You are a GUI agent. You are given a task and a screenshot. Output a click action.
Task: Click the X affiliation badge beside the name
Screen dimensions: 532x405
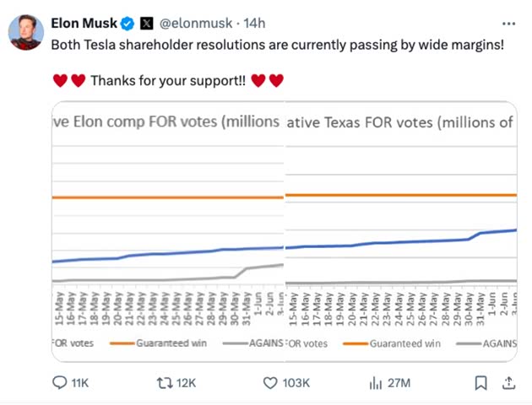(145, 23)
